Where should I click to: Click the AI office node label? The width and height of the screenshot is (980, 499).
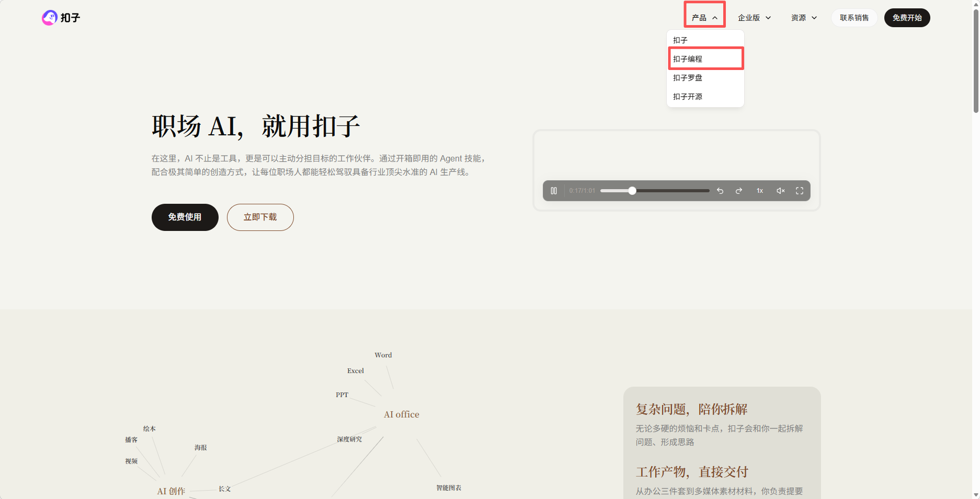(402, 414)
